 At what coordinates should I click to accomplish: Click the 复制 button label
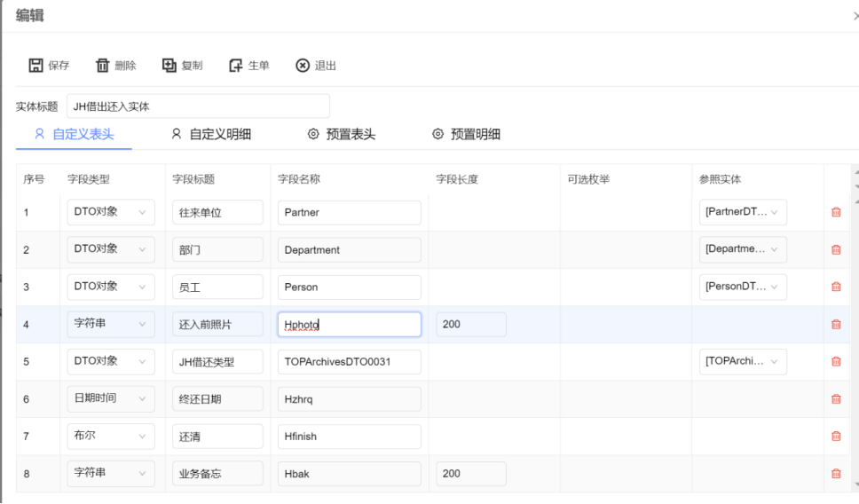pyautogui.click(x=192, y=66)
